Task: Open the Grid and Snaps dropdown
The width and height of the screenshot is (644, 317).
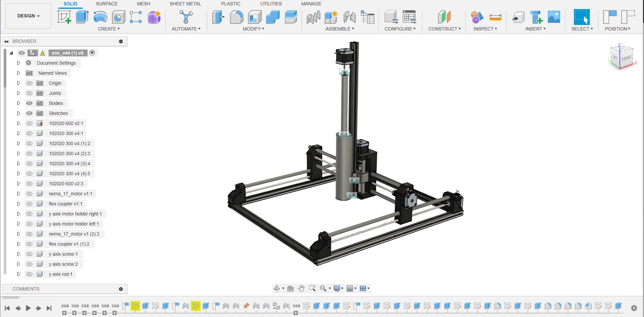Action: point(351,288)
